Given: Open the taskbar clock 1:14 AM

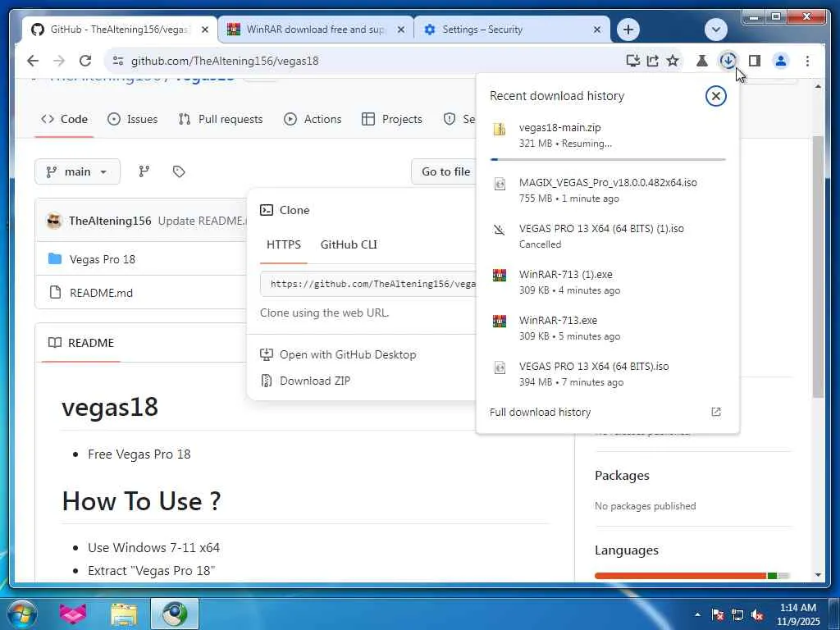Looking at the screenshot, I should click(x=798, y=614).
